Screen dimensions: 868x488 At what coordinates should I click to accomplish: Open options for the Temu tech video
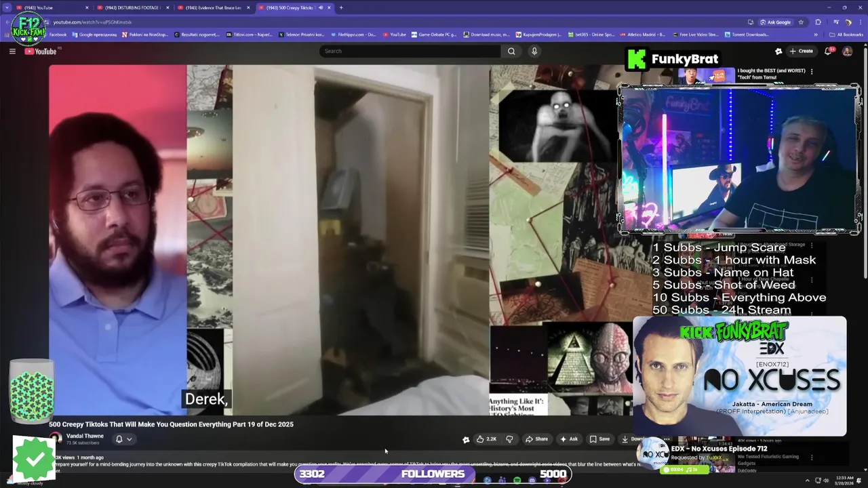(x=812, y=71)
